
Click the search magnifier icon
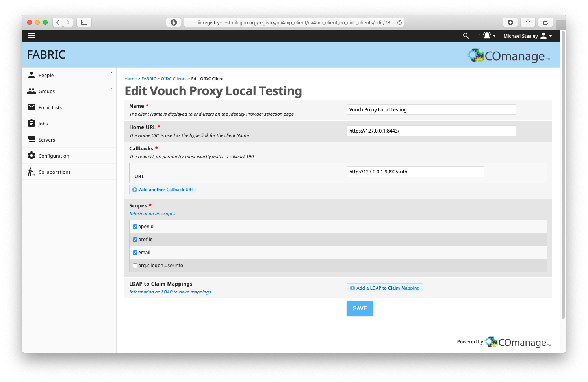click(466, 36)
